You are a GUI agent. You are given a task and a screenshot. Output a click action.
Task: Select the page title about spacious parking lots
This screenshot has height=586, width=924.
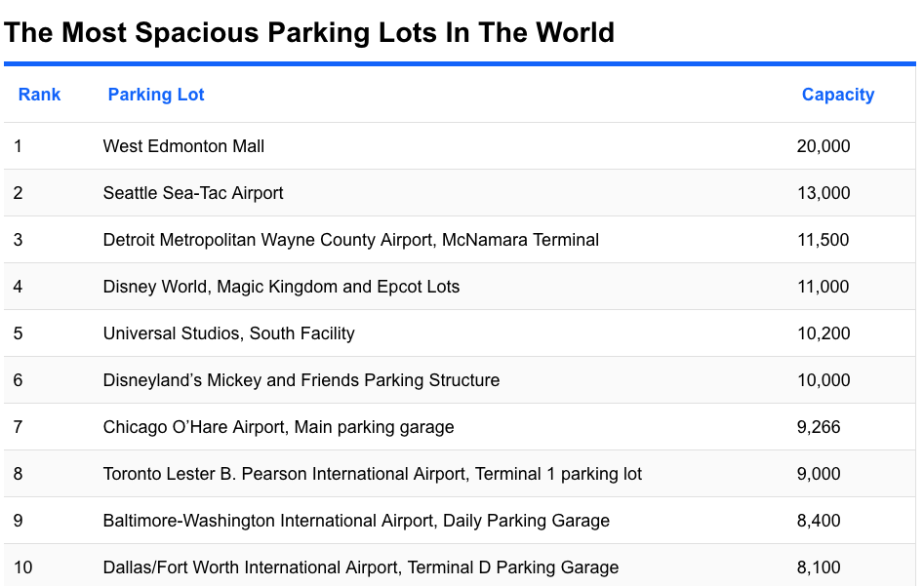coord(309,32)
